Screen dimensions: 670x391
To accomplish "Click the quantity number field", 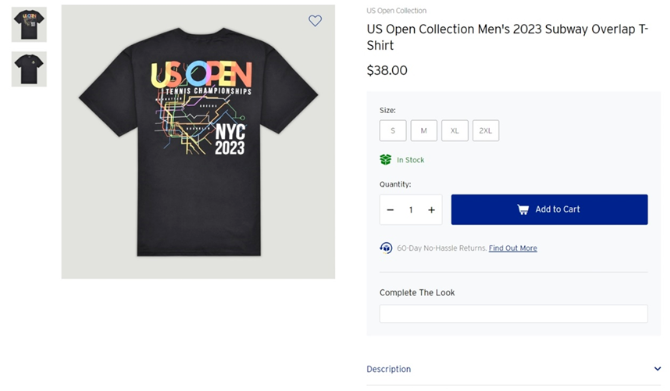I will [411, 210].
